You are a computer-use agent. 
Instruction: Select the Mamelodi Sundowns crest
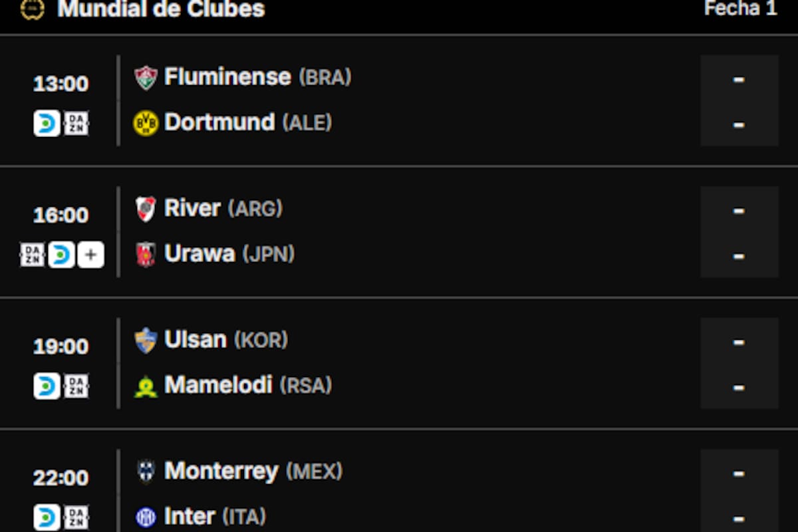[x=146, y=384]
